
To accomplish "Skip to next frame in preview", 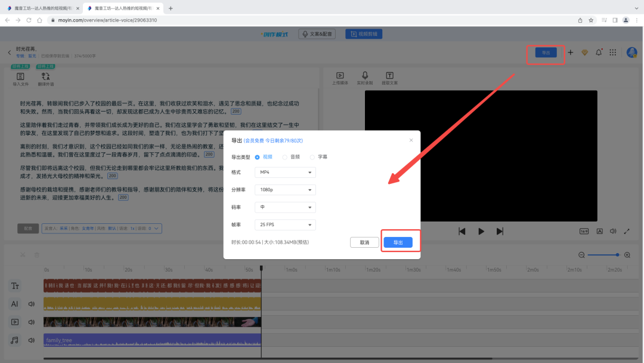I will click(500, 232).
